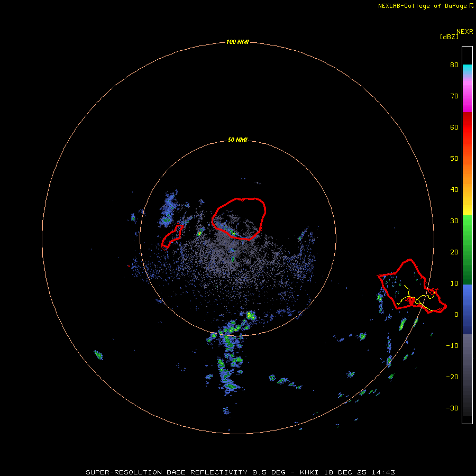Screen dimensions: 476x476
Task: Click the 10 value on the dBZ scale
Action: (x=454, y=283)
